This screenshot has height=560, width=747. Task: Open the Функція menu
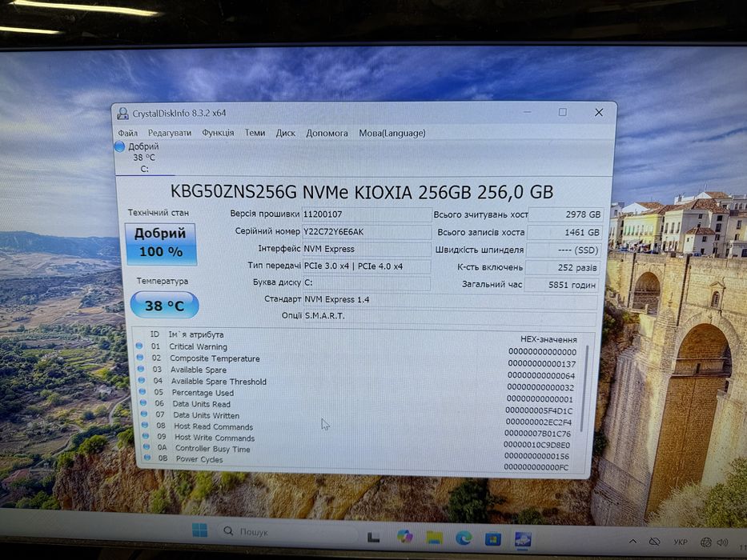218,133
